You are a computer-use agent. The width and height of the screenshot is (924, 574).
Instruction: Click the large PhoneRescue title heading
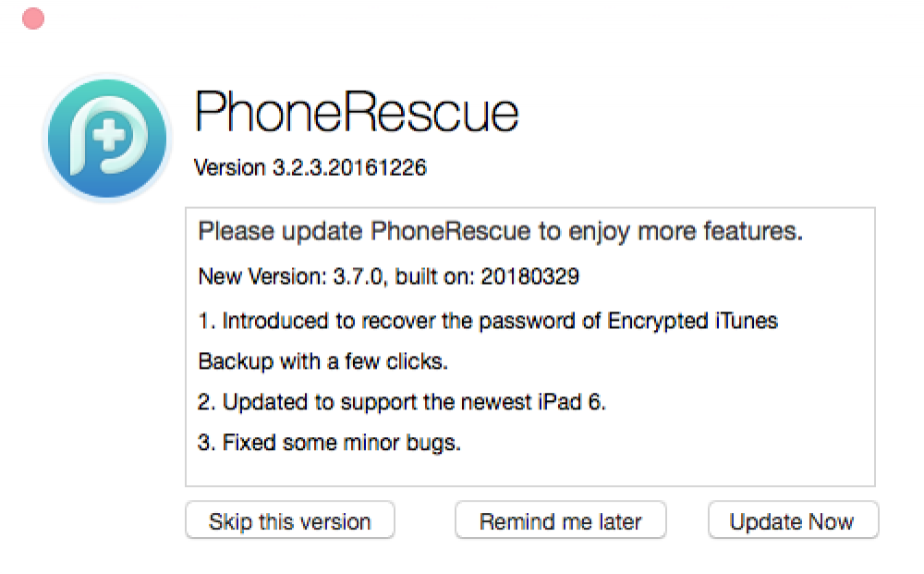click(357, 112)
